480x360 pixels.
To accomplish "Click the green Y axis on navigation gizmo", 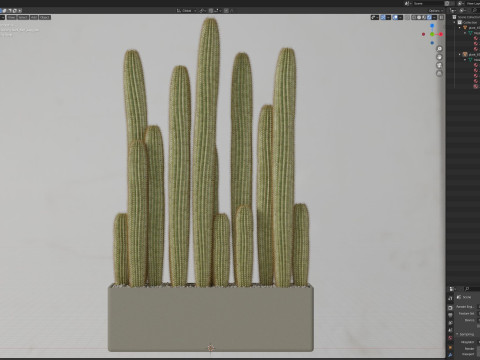I will pyautogui.click(x=432, y=34).
